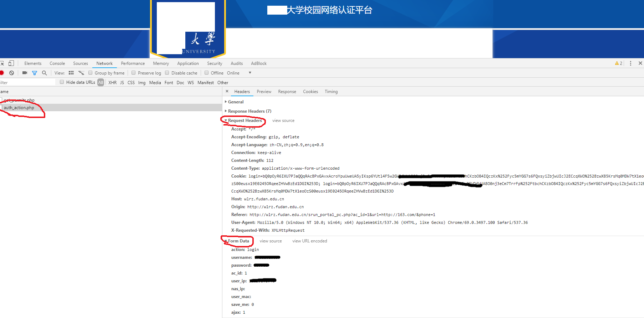Switch to the Audits tab

coord(237,63)
